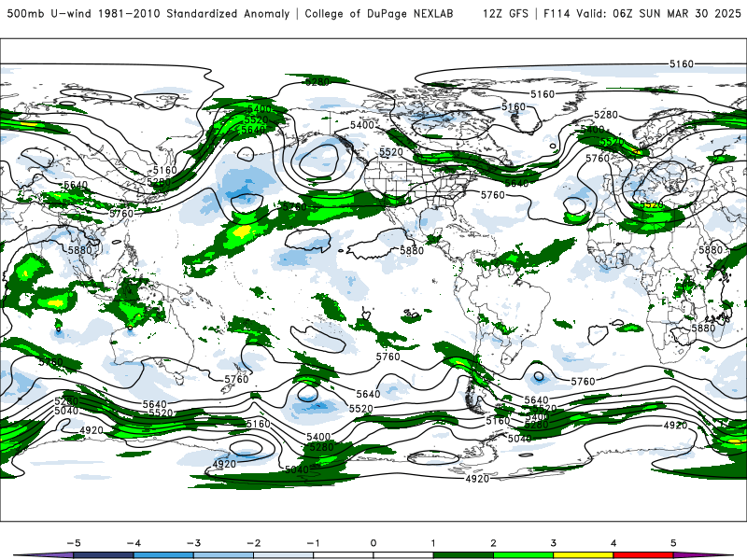Click the '1' color bar label
Image resolution: width=747 pixels, height=560 pixels.
point(433,543)
